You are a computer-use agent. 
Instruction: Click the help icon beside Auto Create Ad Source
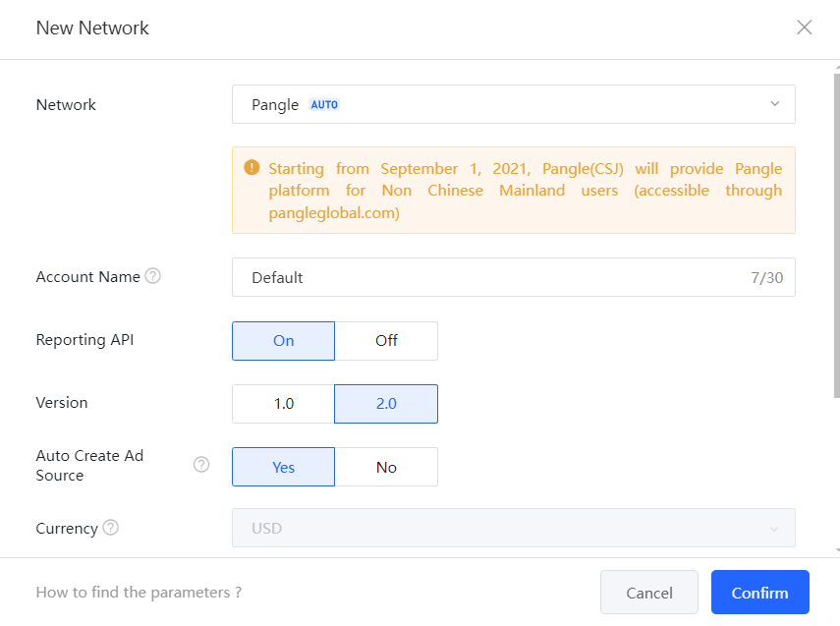200,463
